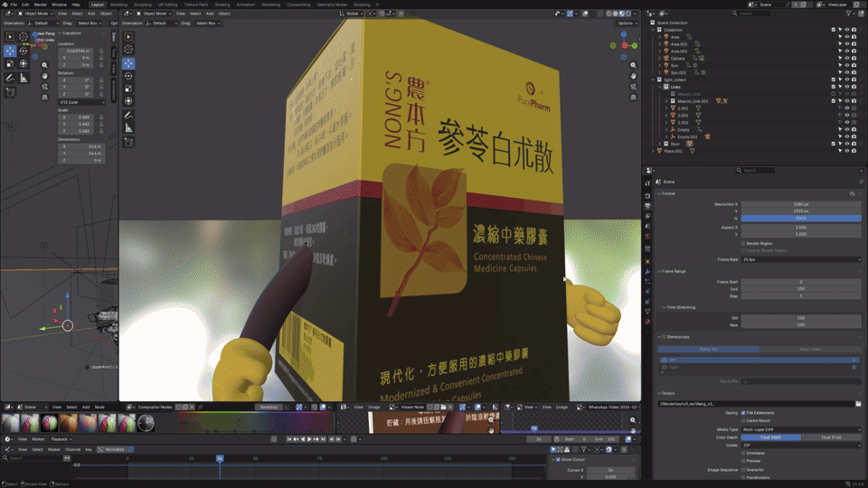Image resolution: width=868 pixels, height=488 pixels.
Task: Toggle the Backdrop button in compositor
Action: coord(269,408)
